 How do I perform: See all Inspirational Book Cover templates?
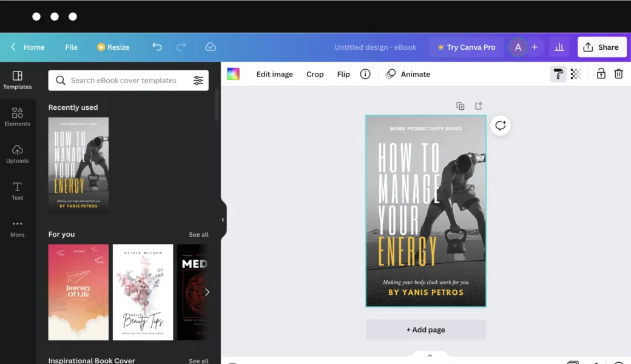coord(198,361)
